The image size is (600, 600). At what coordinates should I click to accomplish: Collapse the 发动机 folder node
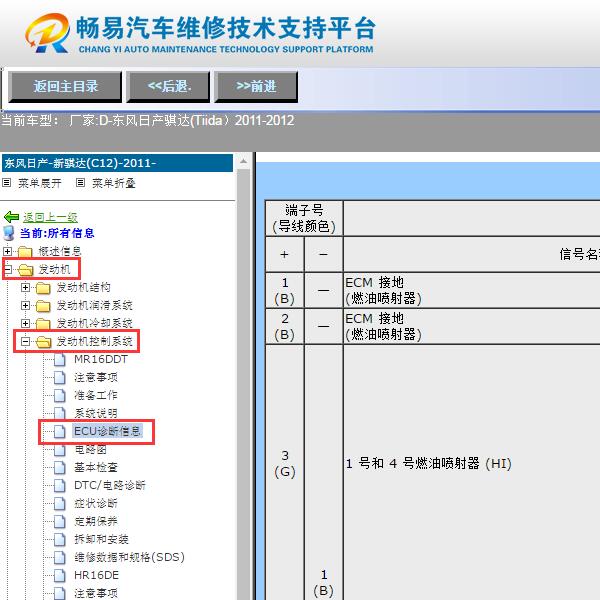tap(7, 269)
